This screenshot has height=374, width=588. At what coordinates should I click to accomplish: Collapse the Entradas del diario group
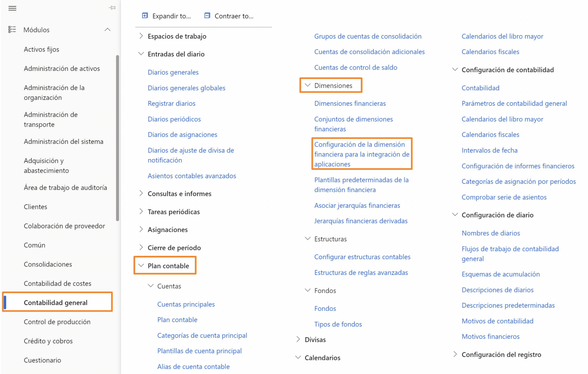click(141, 54)
